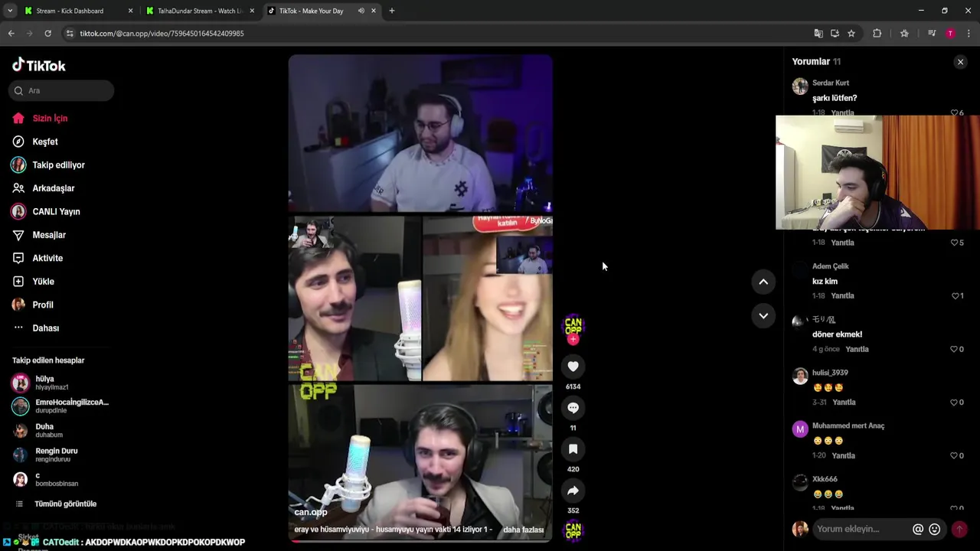Open the TikTok logo home link
The image size is (980, 551).
click(39, 65)
